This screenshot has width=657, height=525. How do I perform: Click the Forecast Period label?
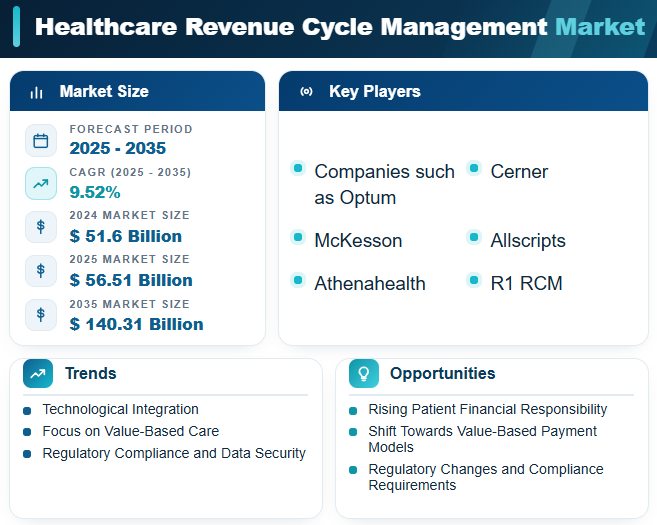(131, 129)
